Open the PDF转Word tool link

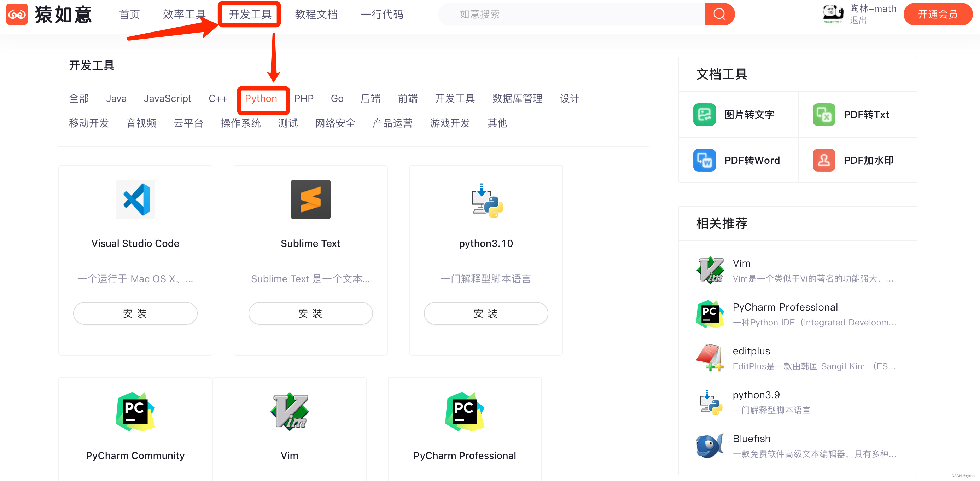[752, 160]
